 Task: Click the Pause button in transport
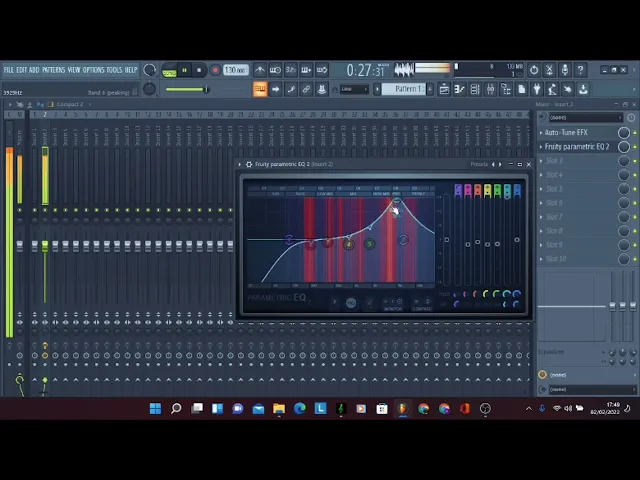[x=184, y=70]
